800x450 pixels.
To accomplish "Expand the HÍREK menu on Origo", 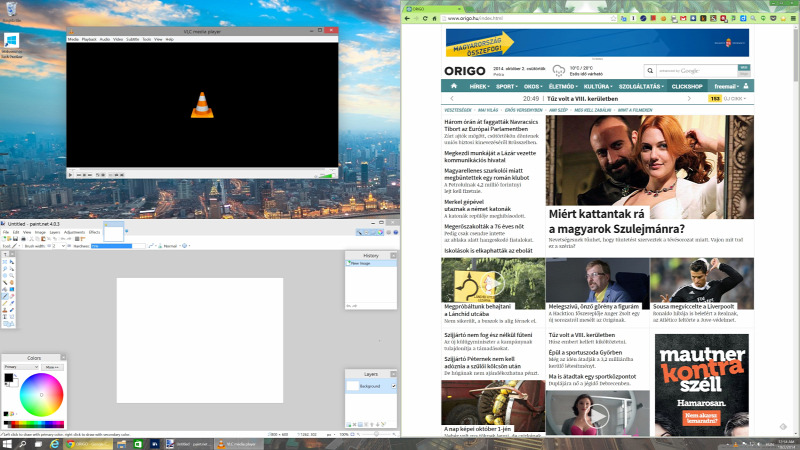I will pyautogui.click(x=479, y=86).
